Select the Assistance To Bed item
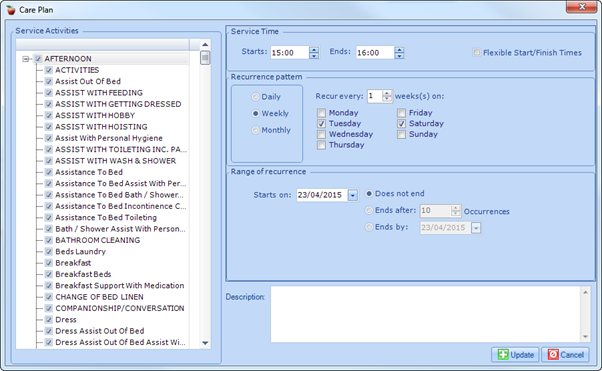The width and height of the screenshot is (602, 371). point(89,172)
